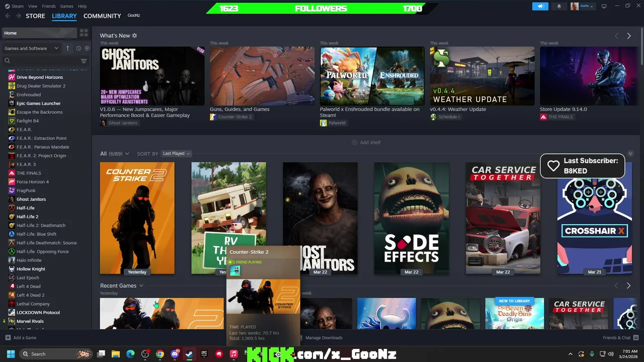
Task: Click the heart icon on subscriber overlay
Action: [x=553, y=166]
